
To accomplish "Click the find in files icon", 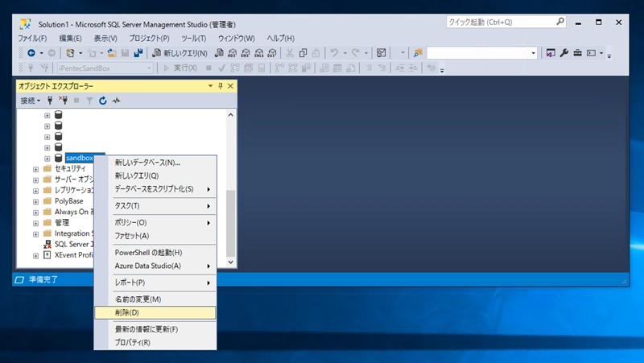I will click(x=418, y=53).
